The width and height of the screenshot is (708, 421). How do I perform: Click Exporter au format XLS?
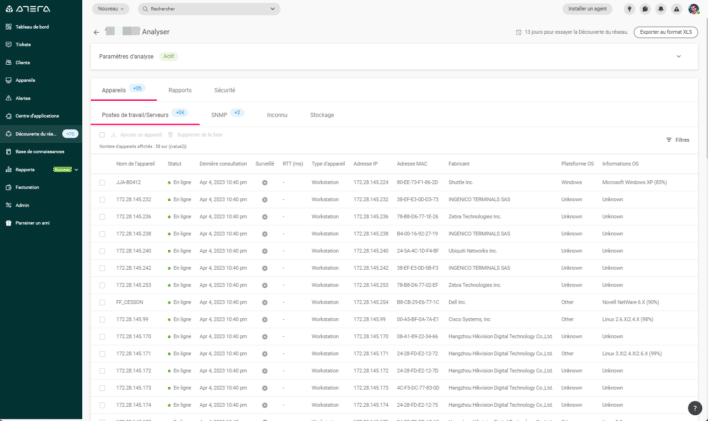667,32
